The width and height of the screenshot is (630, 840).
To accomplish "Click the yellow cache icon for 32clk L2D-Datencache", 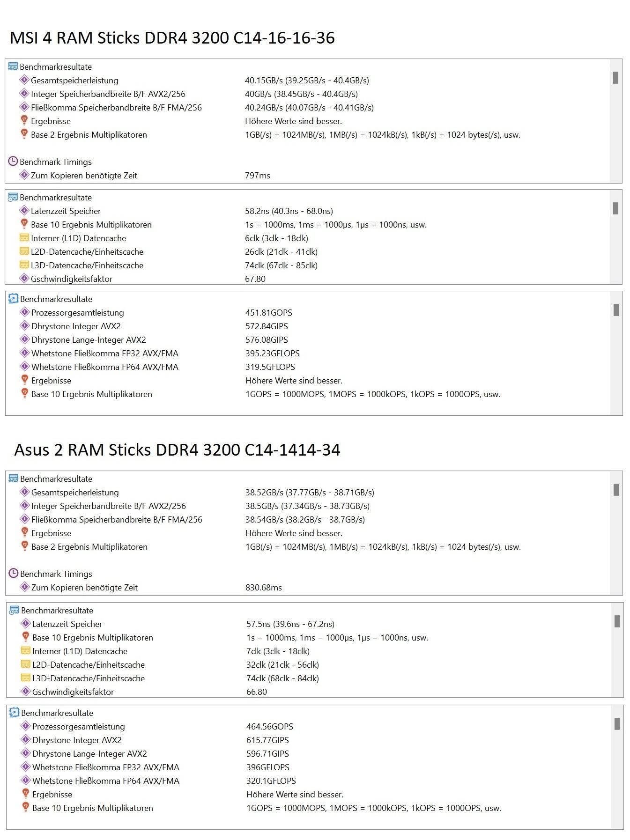I will click(26, 664).
